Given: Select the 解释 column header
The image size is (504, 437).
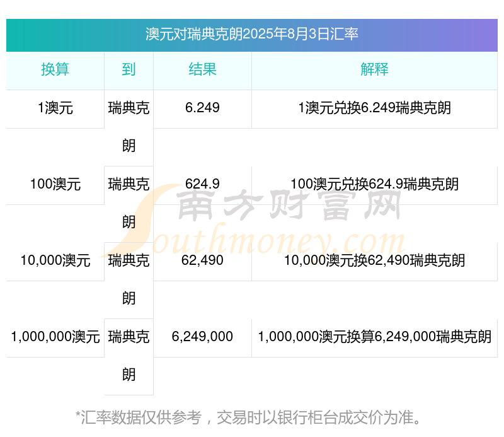Looking at the screenshot, I should coord(374,69).
